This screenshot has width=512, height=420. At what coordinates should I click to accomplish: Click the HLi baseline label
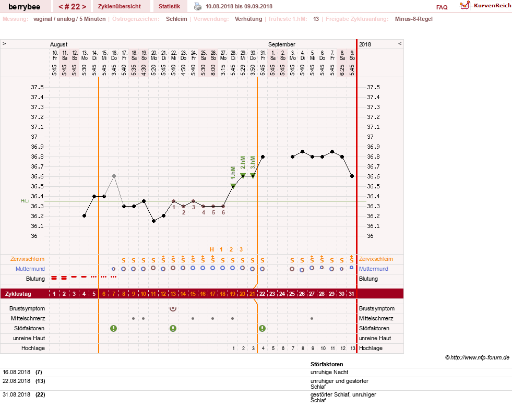point(25,201)
